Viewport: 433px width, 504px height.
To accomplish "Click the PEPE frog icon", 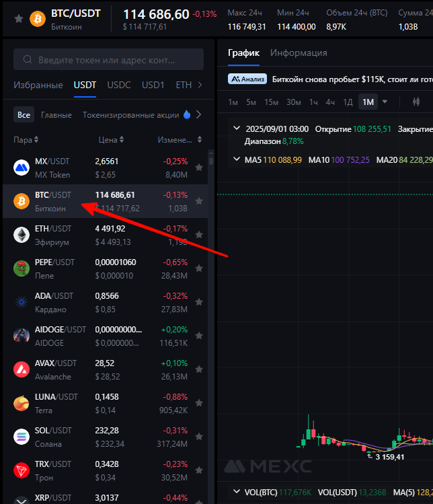I will pyautogui.click(x=22, y=268).
